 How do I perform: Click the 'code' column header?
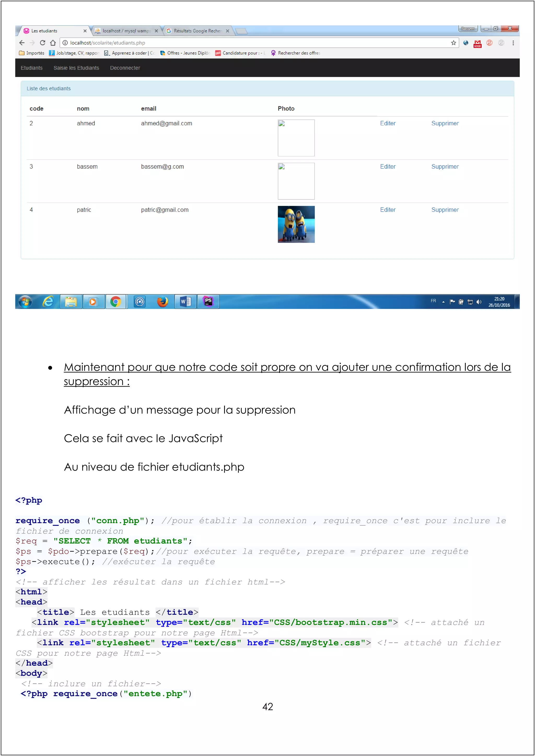tap(37, 109)
